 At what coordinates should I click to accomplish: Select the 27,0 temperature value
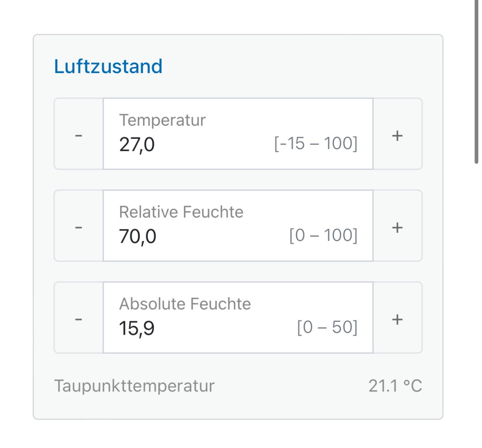(x=137, y=145)
